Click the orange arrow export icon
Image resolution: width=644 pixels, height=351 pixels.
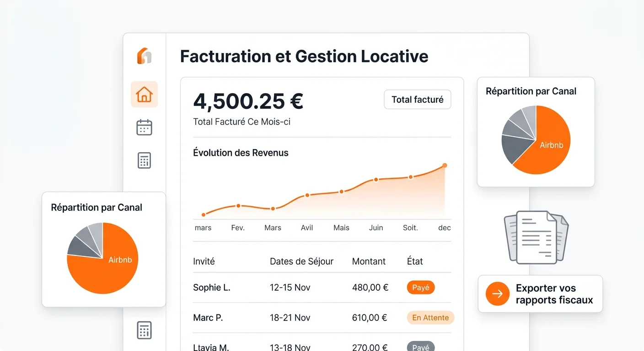click(497, 294)
